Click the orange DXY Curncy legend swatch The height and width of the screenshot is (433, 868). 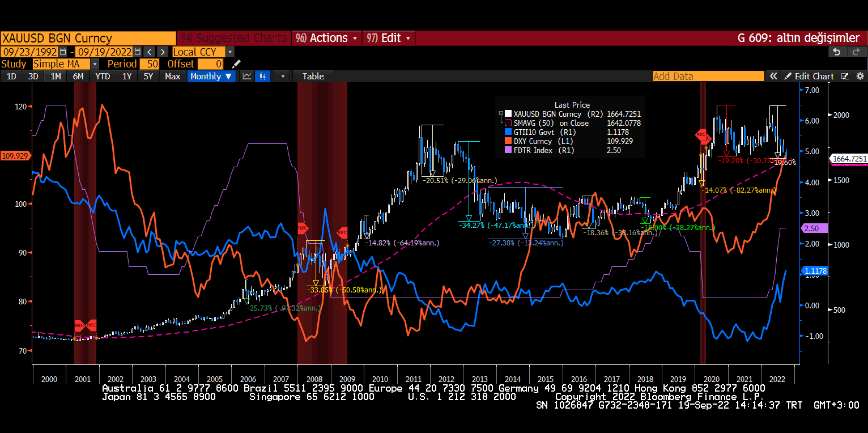click(x=508, y=141)
